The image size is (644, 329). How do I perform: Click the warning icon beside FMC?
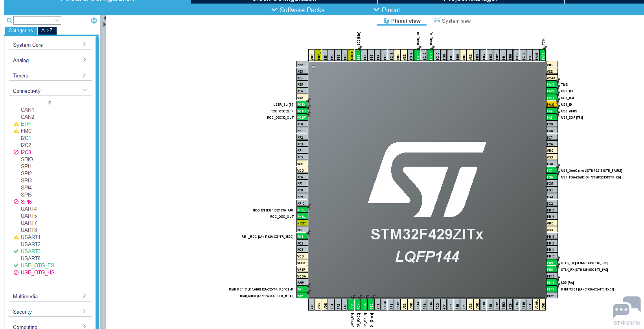click(x=16, y=131)
